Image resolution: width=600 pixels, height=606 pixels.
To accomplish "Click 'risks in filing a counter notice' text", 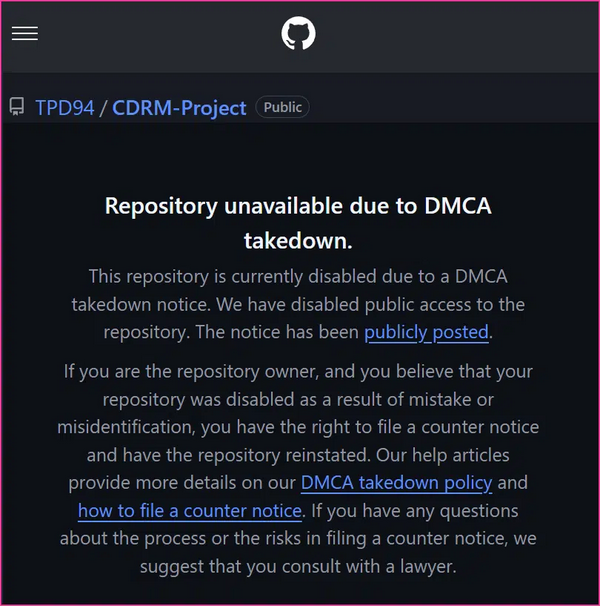I will 390,538.
